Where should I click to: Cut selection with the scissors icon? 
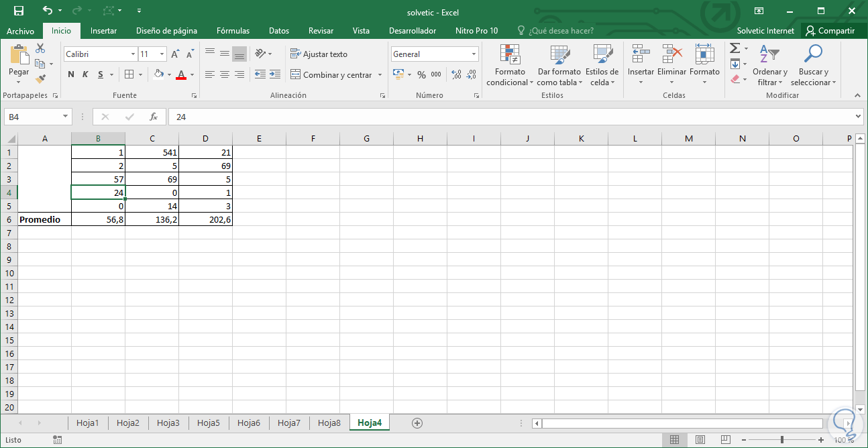pos(40,49)
